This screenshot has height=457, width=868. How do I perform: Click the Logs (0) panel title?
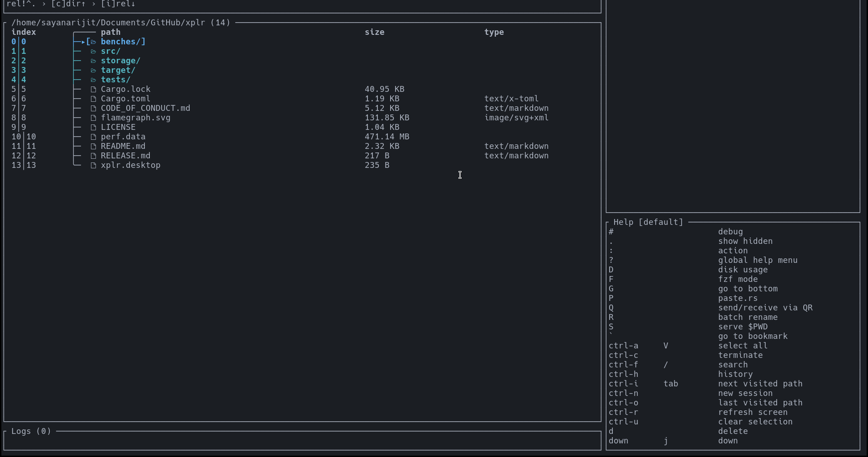pos(31,431)
